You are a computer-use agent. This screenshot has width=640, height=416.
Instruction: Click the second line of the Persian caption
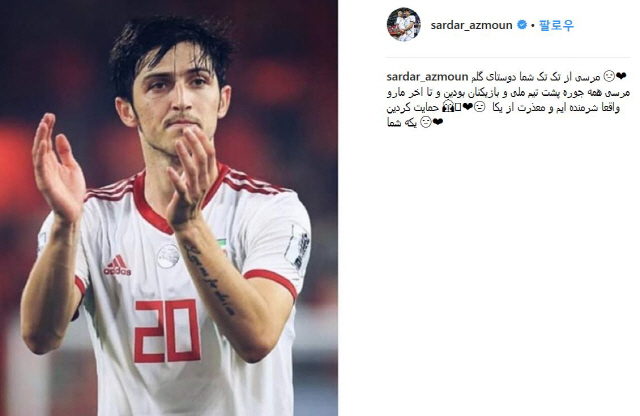(508, 93)
